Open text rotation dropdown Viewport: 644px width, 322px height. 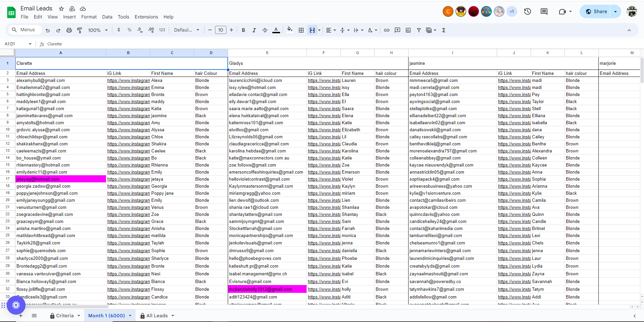372,30
